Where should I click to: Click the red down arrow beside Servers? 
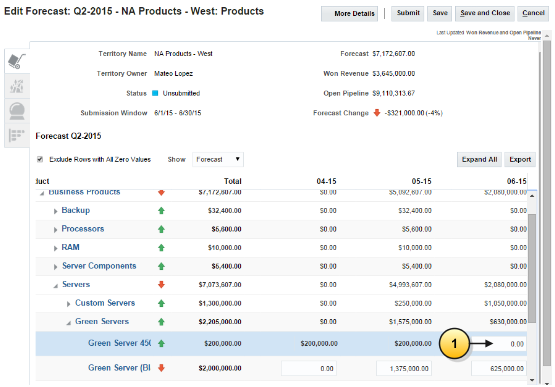click(161, 284)
